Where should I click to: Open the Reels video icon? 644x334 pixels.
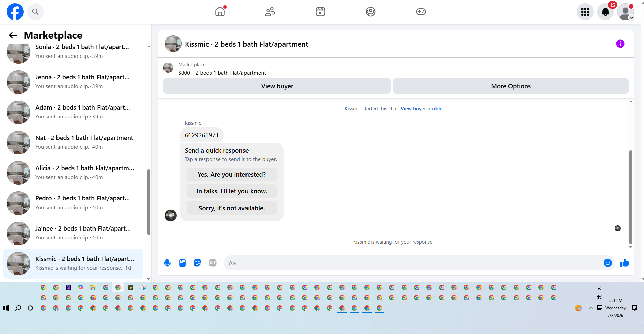pos(320,12)
